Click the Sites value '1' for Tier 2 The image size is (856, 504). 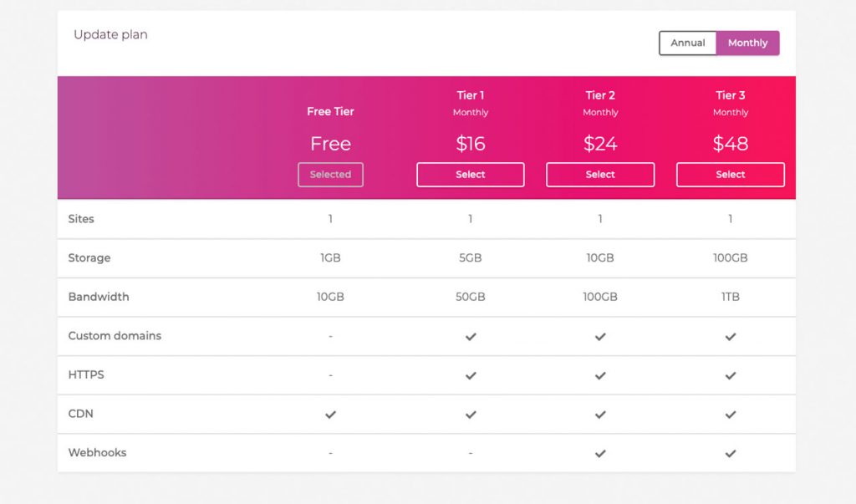tap(600, 219)
